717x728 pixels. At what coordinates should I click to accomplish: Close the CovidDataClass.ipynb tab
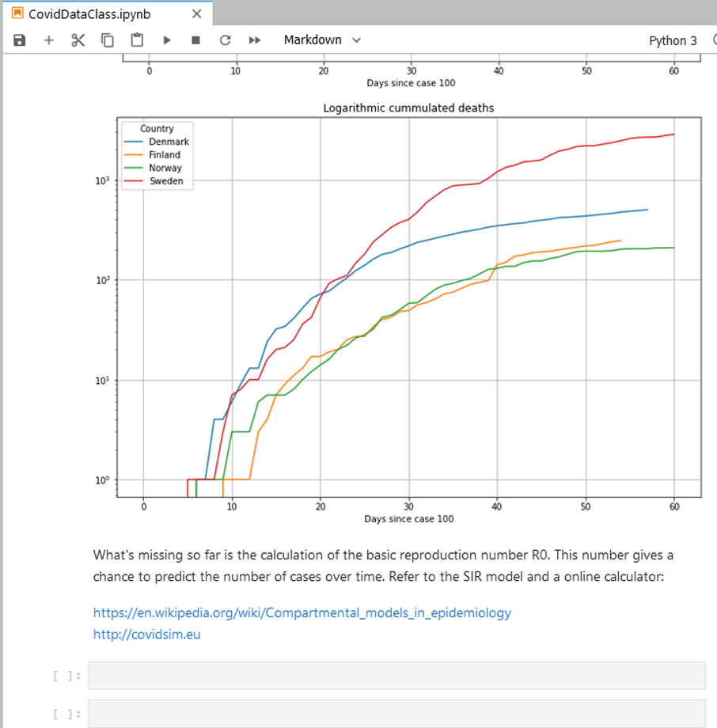(197, 14)
